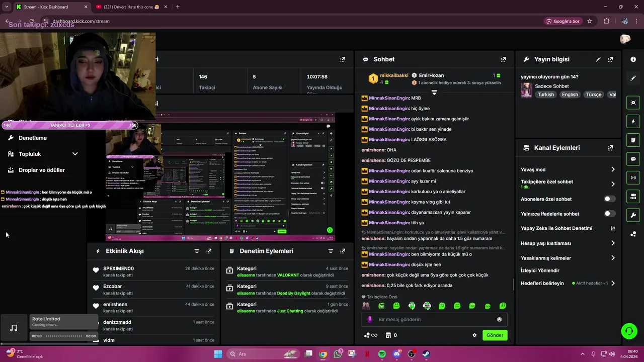644x362 pixels.
Task: Insert the first emote with face photo
Action: pyautogui.click(x=366, y=306)
